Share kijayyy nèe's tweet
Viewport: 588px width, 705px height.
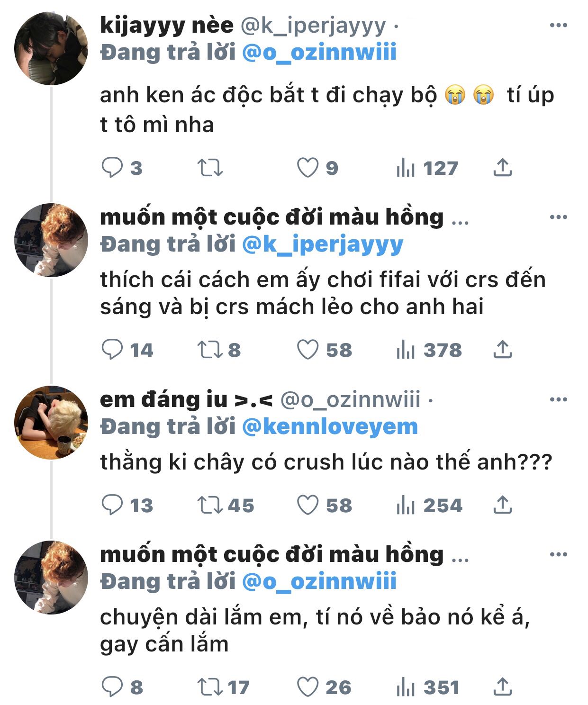pos(502,168)
